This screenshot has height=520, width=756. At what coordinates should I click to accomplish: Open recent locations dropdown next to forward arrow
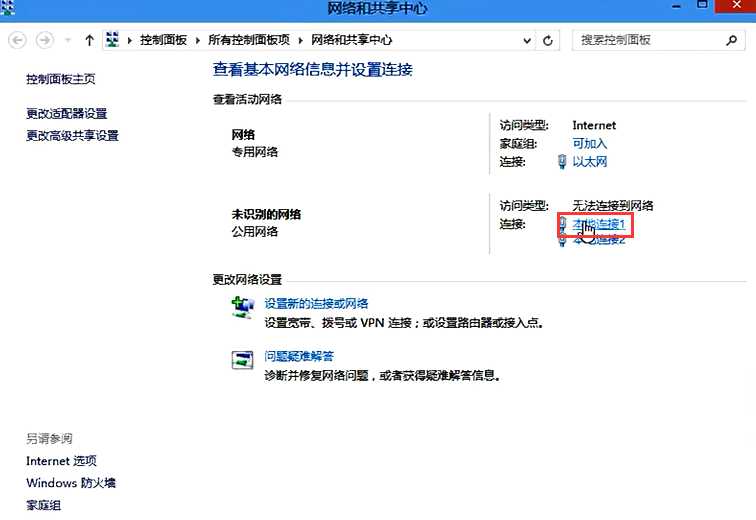(x=68, y=40)
